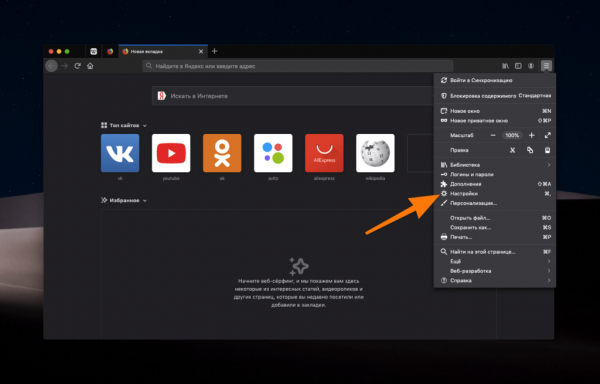The image size is (600, 384).
Task: Reset zoom via the 100% label
Action: point(512,135)
